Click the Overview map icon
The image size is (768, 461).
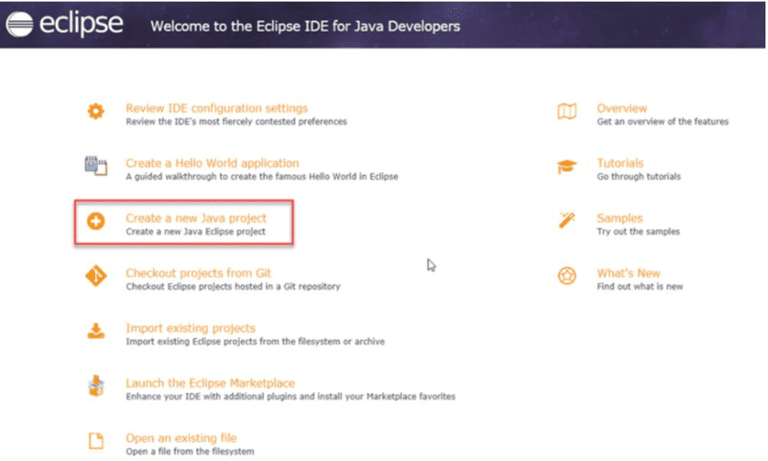click(x=567, y=111)
